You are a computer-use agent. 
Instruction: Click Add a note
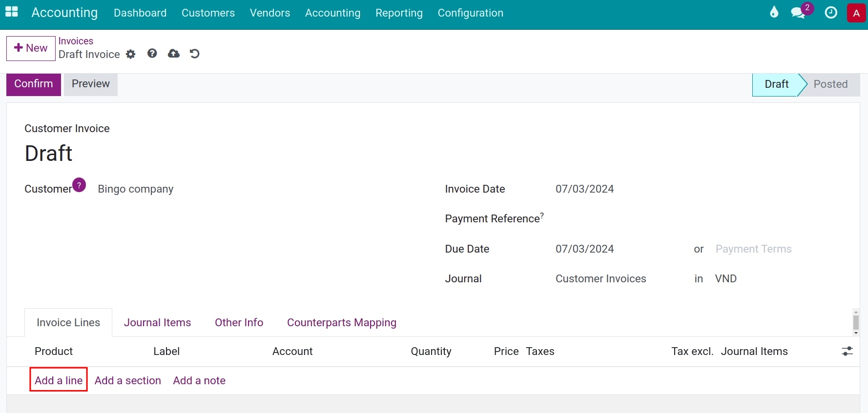coord(199,381)
